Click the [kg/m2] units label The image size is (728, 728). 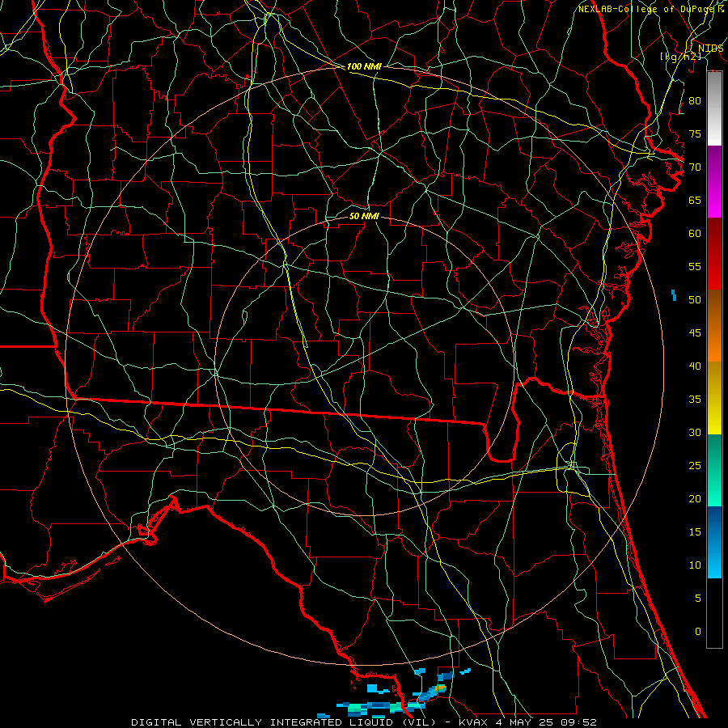click(680, 57)
